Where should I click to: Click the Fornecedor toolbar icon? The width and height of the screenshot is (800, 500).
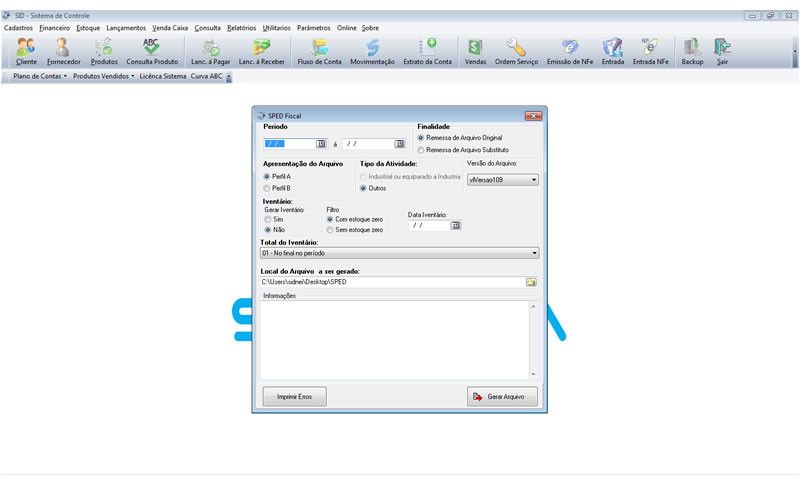coord(63,51)
